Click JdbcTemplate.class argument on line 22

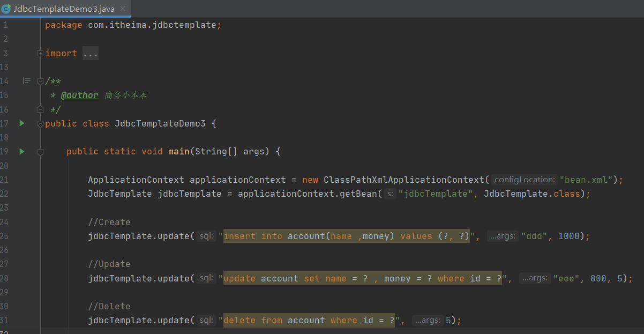click(532, 194)
